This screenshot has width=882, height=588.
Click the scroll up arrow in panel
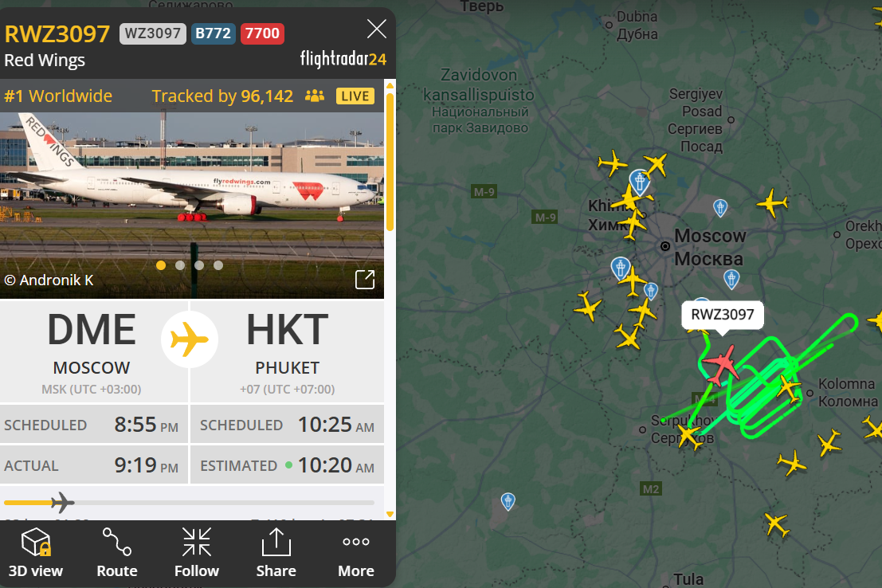pos(390,85)
